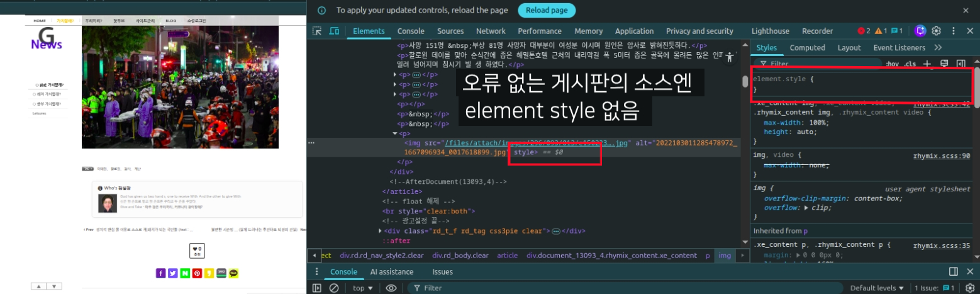The image size is (980, 294).
Task: Toggle the console sidebar panel
Action: point(317,288)
